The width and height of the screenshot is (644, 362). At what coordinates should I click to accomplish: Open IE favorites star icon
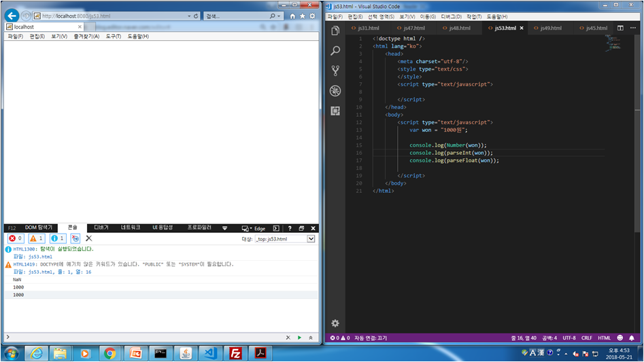303,16
